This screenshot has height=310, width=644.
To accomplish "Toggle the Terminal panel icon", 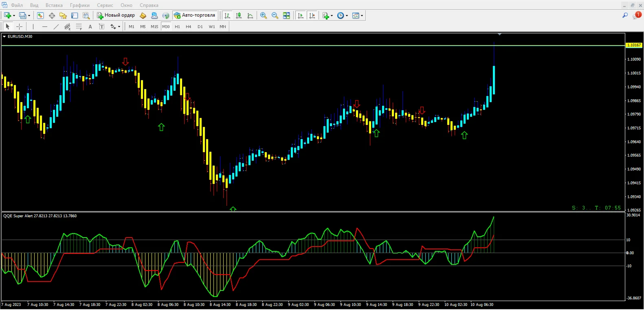I will 75,15.
